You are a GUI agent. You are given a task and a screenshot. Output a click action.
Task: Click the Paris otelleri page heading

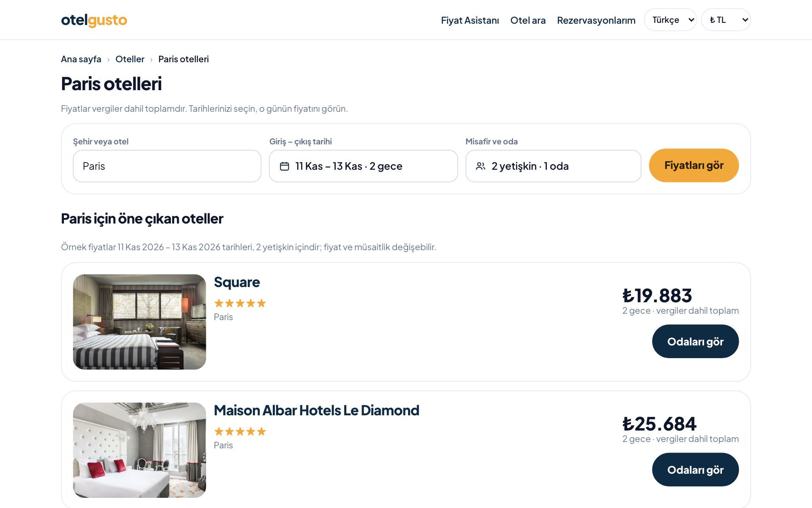(111, 84)
